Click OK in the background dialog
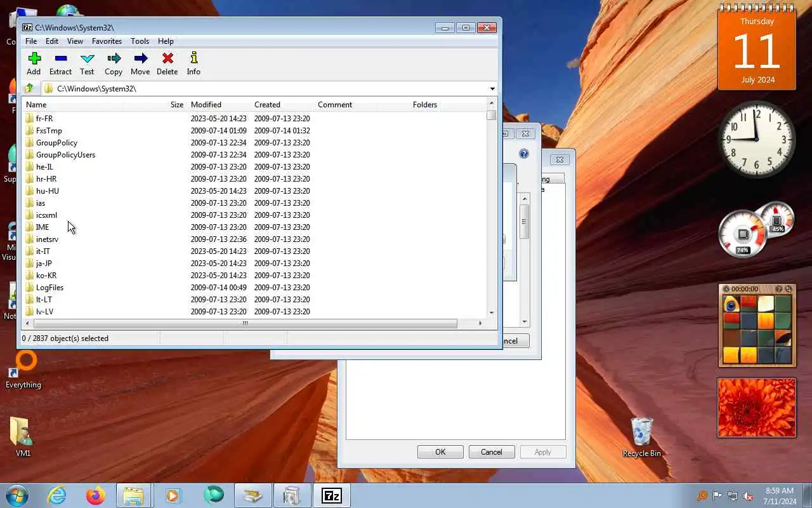 440,452
